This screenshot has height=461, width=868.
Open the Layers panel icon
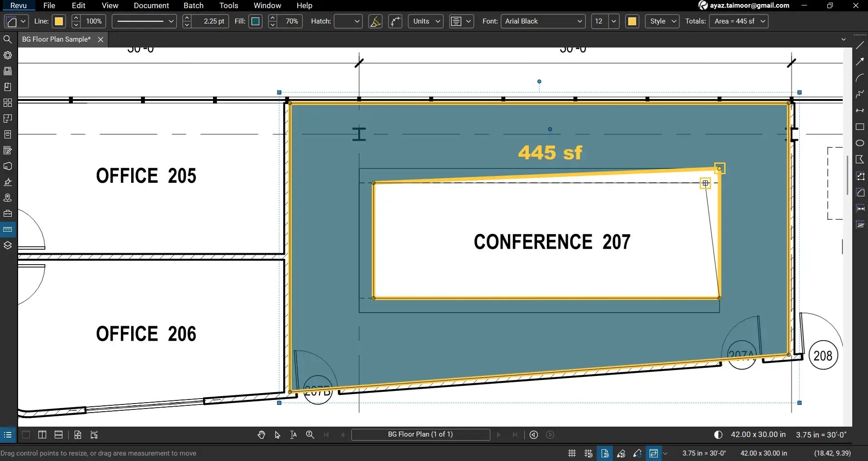point(8,245)
